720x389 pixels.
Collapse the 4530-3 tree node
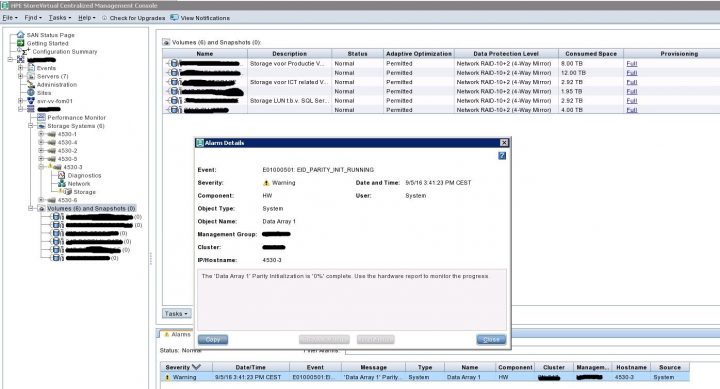[41, 167]
